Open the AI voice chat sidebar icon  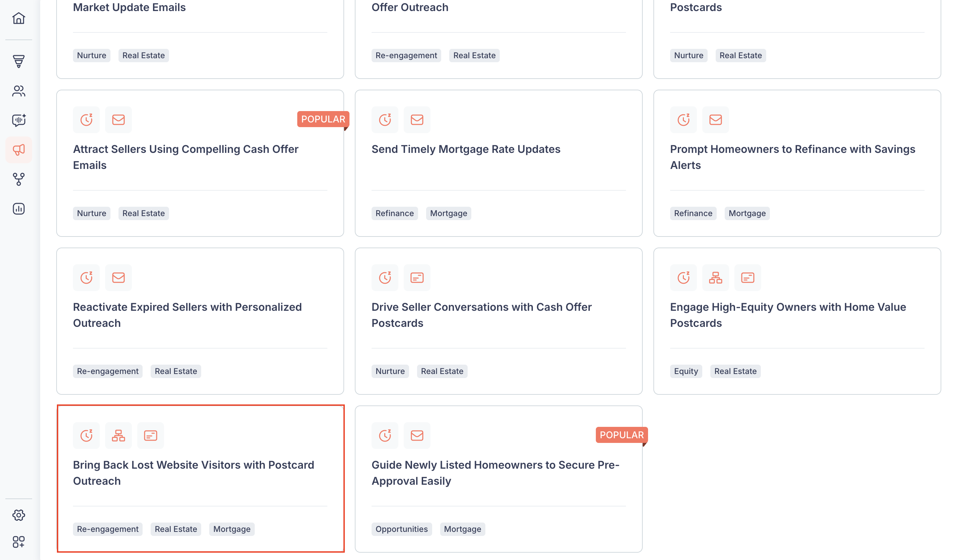click(x=18, y=120)
